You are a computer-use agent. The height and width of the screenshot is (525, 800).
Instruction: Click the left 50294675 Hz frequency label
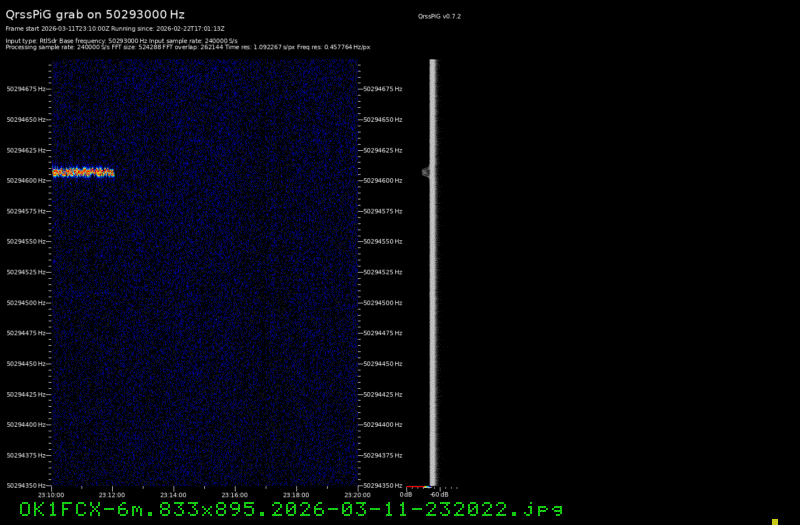click(26, 89)
